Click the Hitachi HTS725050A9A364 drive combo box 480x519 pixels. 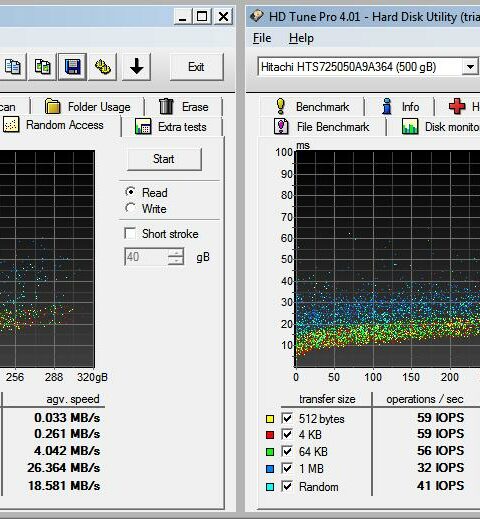(x=368, y=67)
